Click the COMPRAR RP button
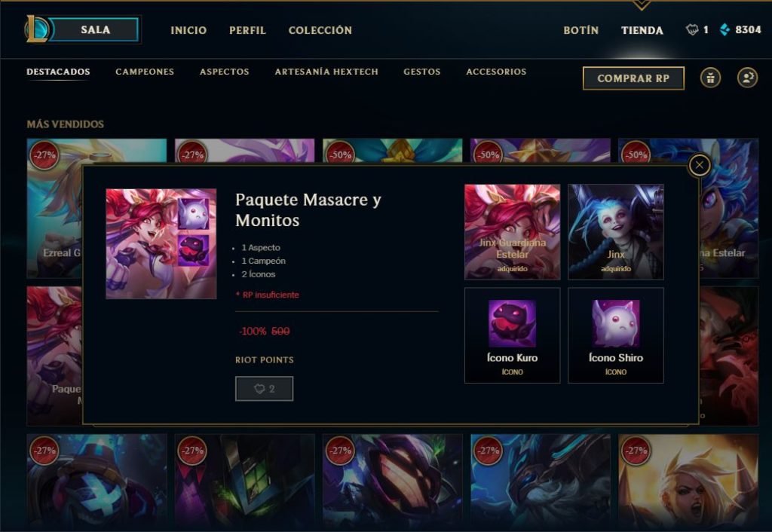772x532 pixels. (633, 78)
